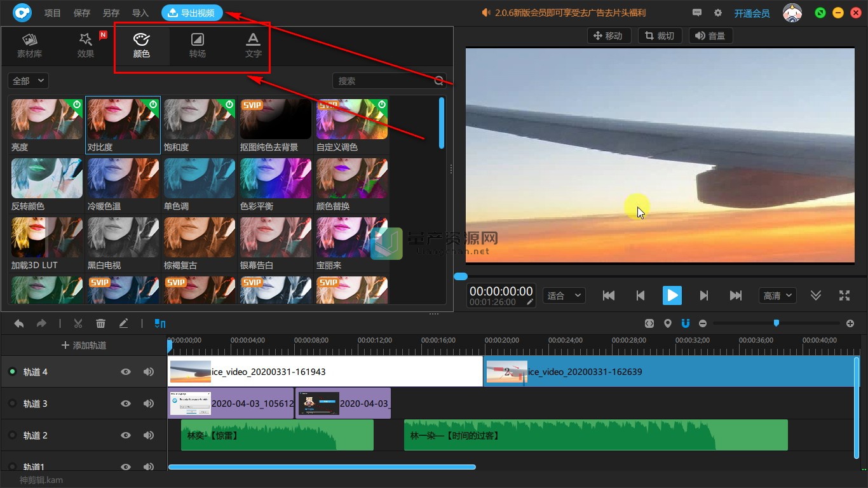Mute audio of 轨道 3
The width and height of the screenshot is (868, 488).
point(149,403)
